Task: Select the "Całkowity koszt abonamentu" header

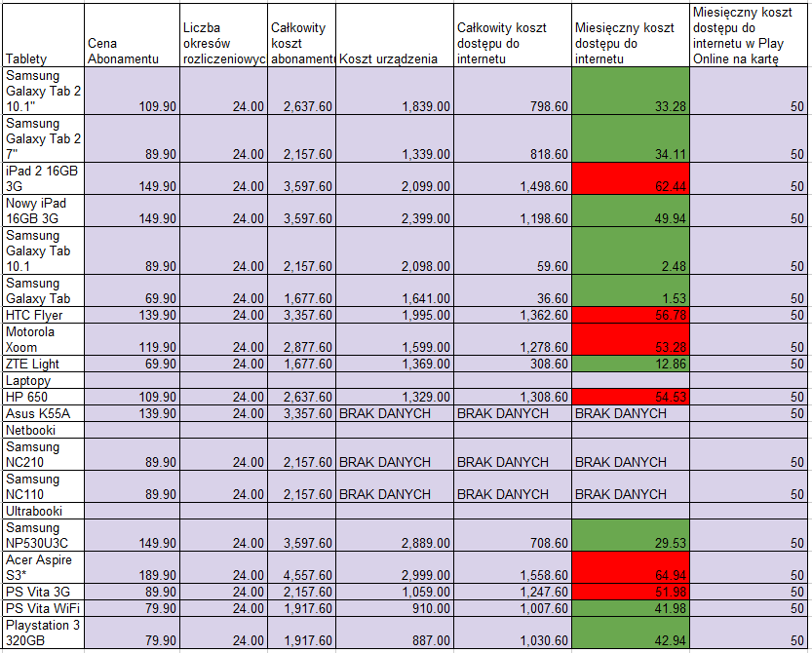Action: pyautogui.click(x=302, y=35)
